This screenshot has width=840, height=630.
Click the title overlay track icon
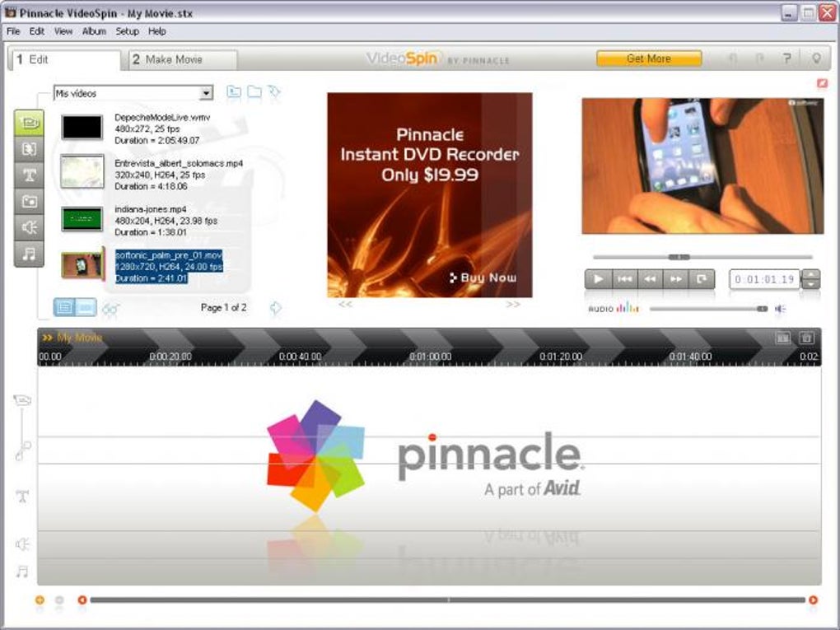point(22,496)
